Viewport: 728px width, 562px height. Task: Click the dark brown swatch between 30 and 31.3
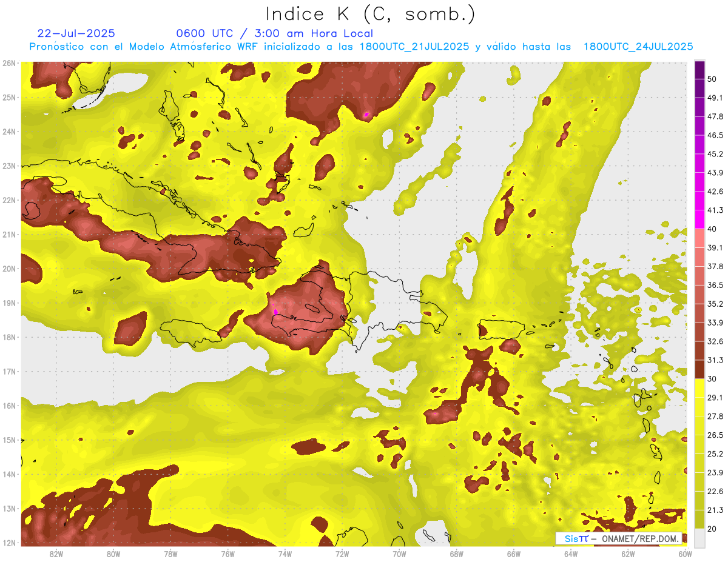699,369
